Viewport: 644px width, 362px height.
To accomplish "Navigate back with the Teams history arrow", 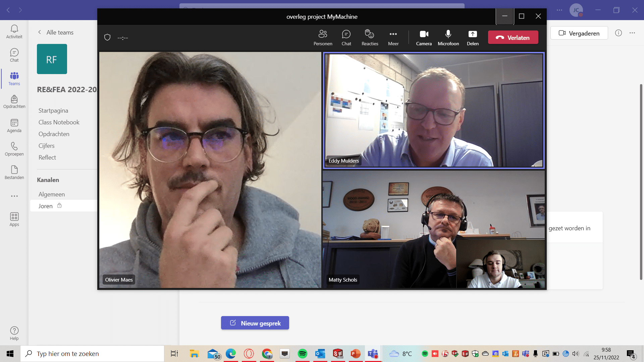I will click(x=8, y=10).
